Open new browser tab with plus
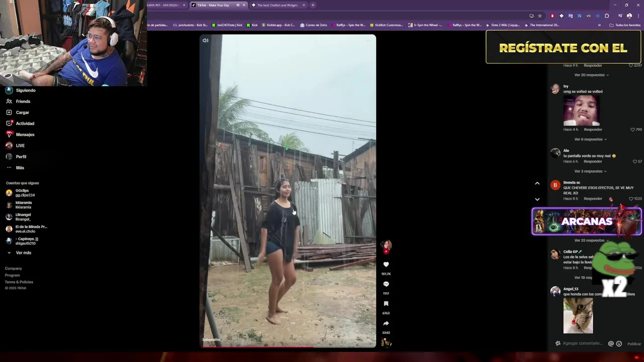The height and width of the screenshot is (362, 644). pyautogui.click(x=312, y=5)
